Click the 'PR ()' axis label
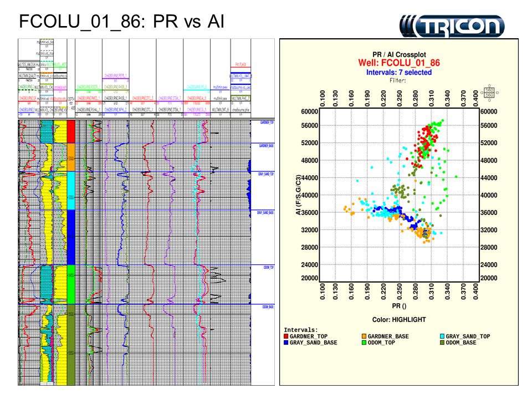Image resolution: width=532 pixels, height=399 pixels. (x=399, y=306)
